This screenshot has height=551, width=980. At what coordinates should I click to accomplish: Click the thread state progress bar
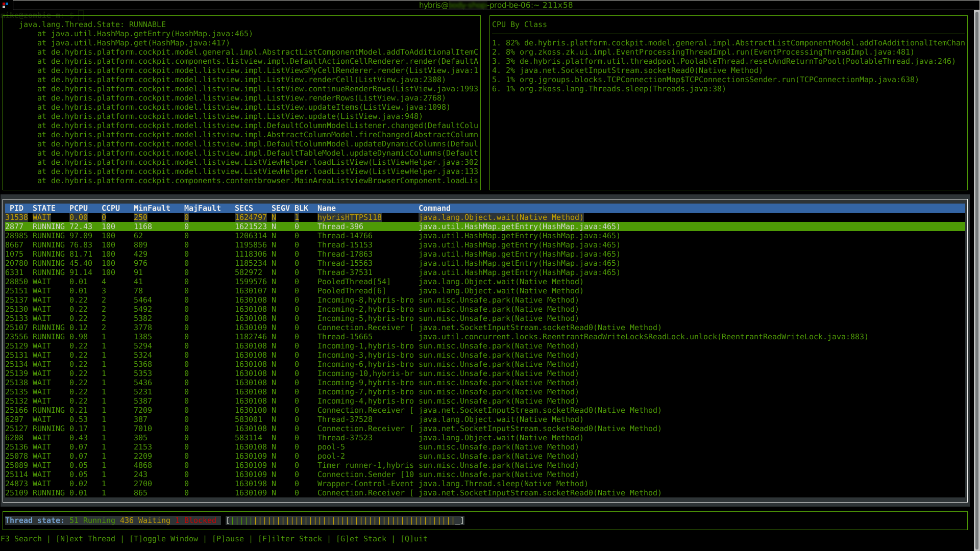345,520
